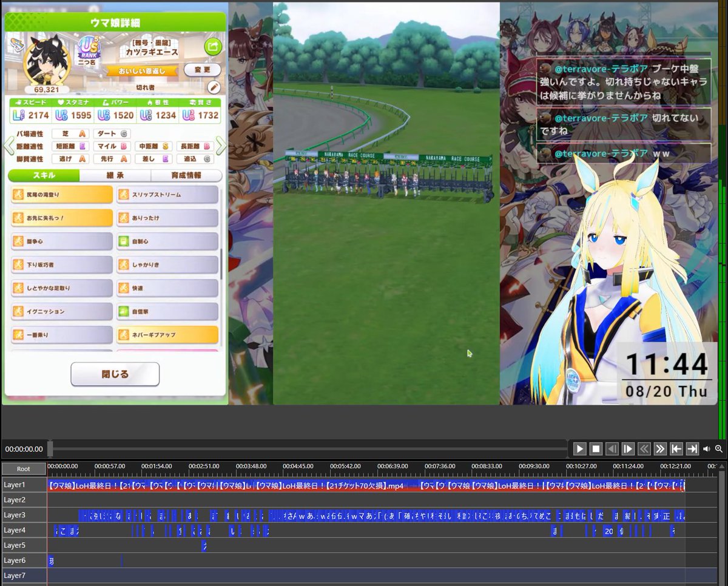This screenshot has width=728, height=586.
Task: Open the しとやかな足取り skill
Action: pos(62,288)
